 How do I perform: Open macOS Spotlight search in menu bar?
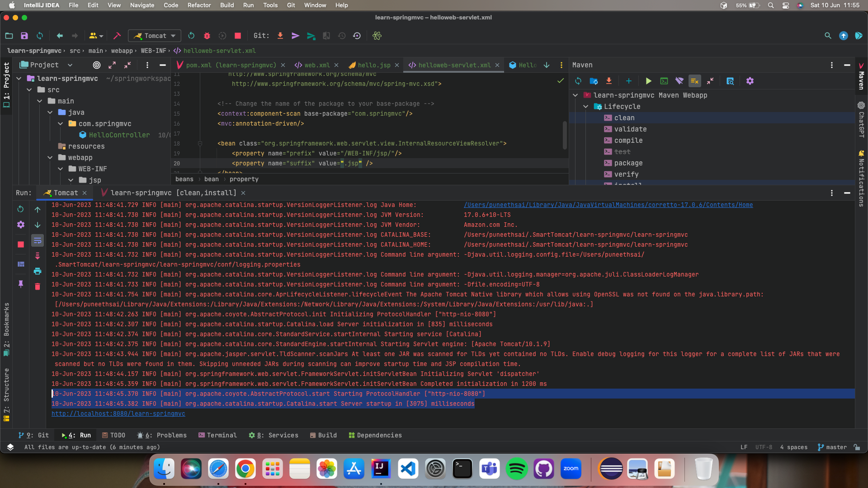771,5
